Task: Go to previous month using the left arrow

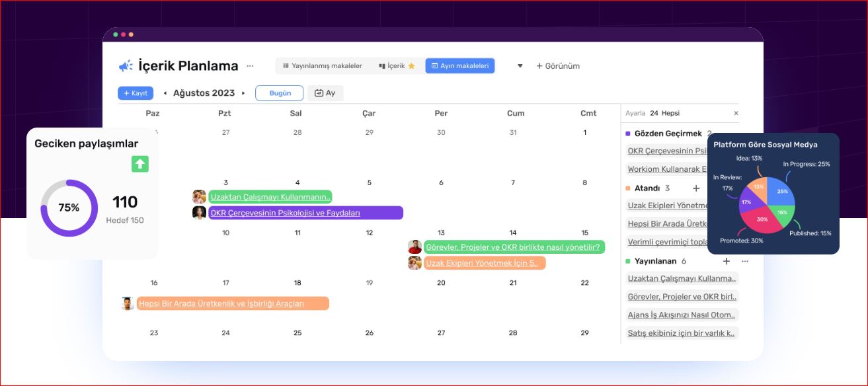Action: click(165, 93)
